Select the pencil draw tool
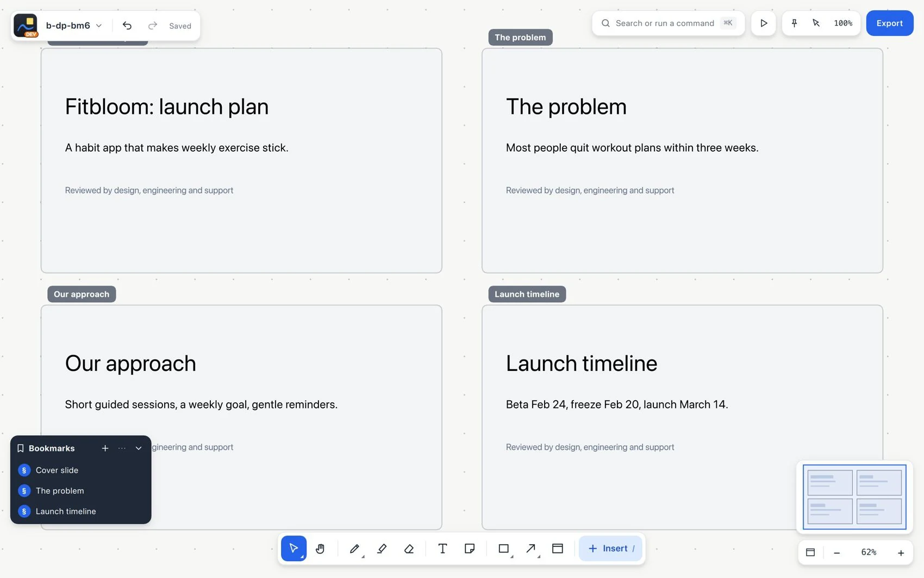This screenshot has width=924, height=578. click(354, 548)
